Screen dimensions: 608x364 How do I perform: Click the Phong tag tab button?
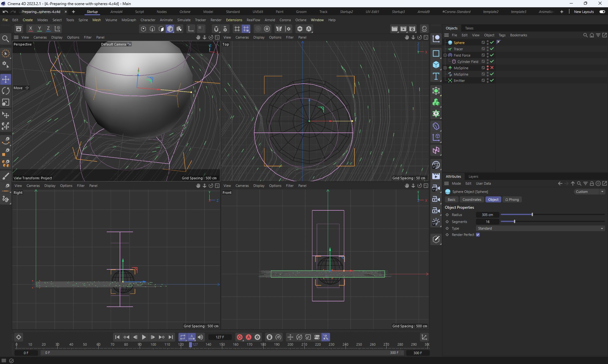(x=512, y=200)
